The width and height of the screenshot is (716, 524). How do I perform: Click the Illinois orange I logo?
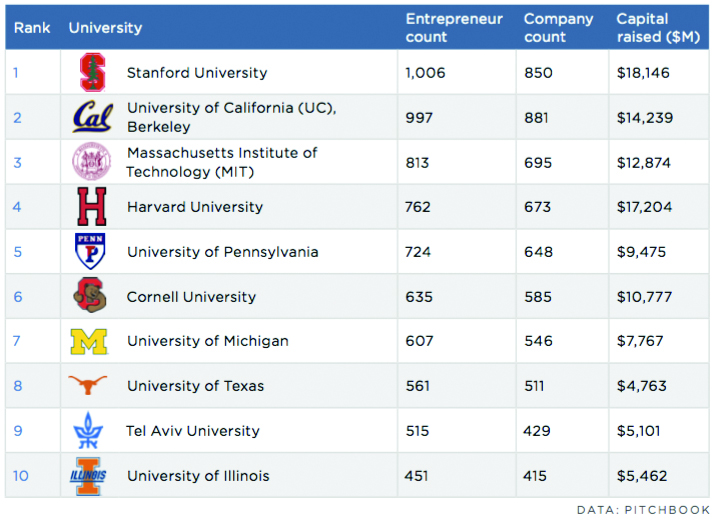point(88,476)
